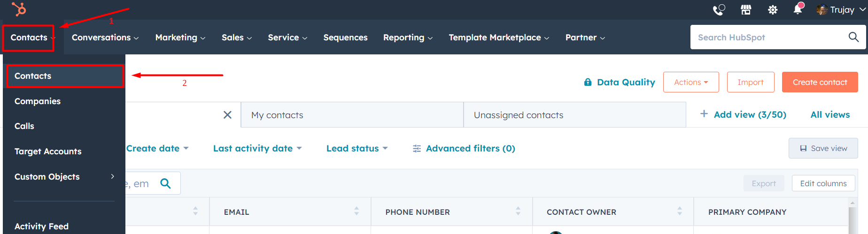The width and height of the screenshot is (868, 234).
Task: Open the Sales navigation menu
Action: click(x=237, y=38)
